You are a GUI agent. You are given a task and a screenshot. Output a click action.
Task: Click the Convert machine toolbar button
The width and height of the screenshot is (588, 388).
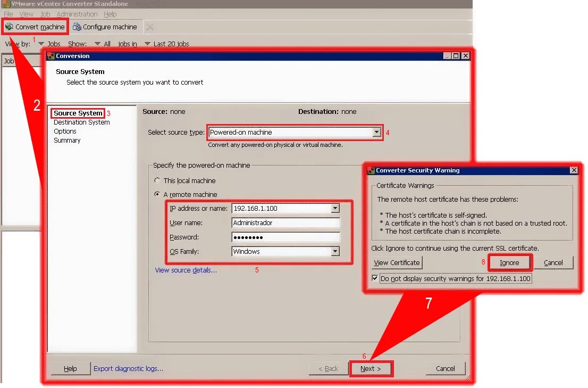click(35, 27)
